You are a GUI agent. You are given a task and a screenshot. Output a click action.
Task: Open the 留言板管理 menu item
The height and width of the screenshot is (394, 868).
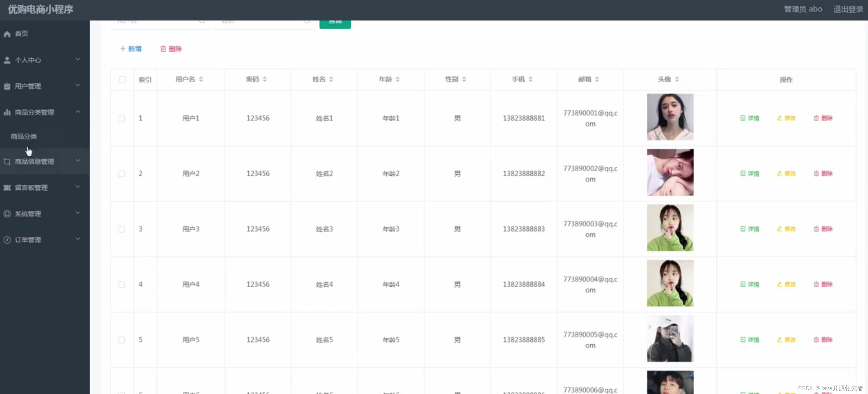pyautogui.click(x=31, y=188)
